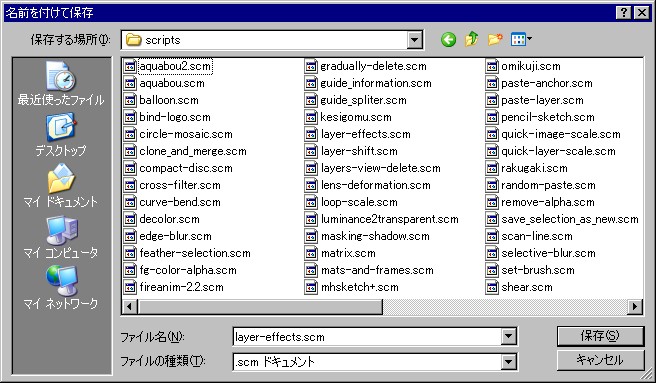The image size is (656, 383).
Task: Select file name cross-filter.scm
Action: click(180, 185)
